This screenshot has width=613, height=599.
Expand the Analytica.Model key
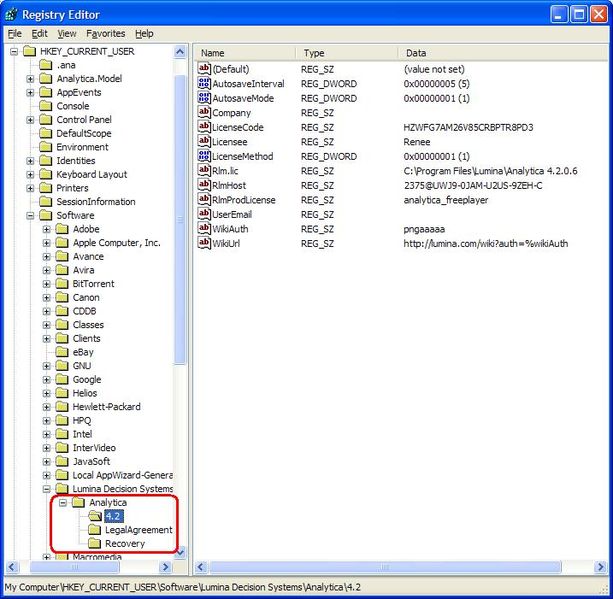pyautogui.click(x=30, y=79)
